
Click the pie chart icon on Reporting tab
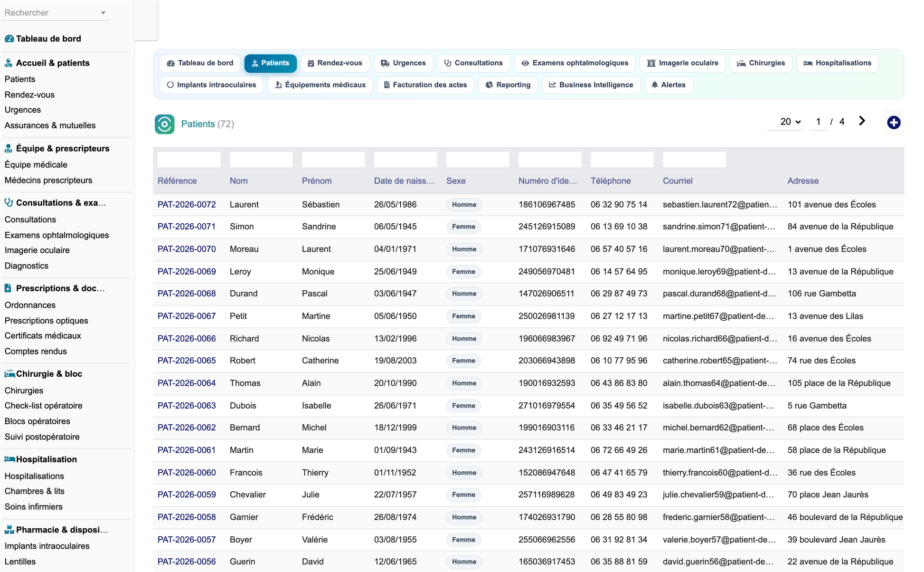489,85
